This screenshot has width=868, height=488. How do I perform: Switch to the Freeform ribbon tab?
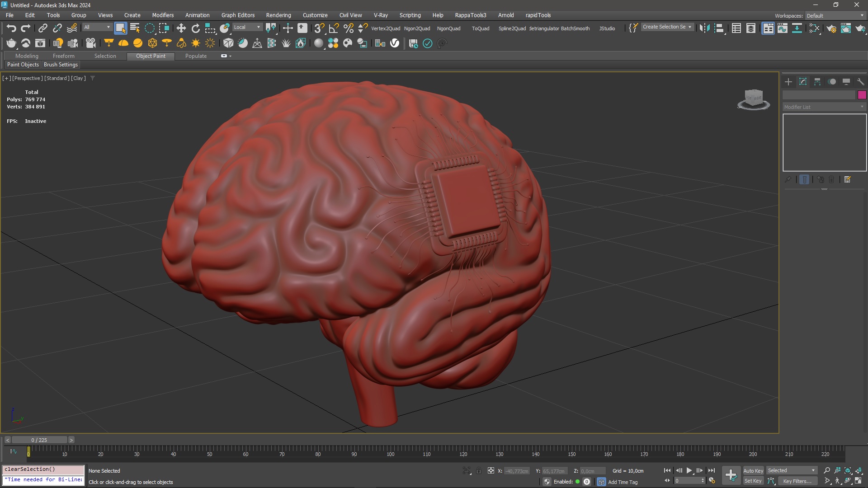(63, 56)
